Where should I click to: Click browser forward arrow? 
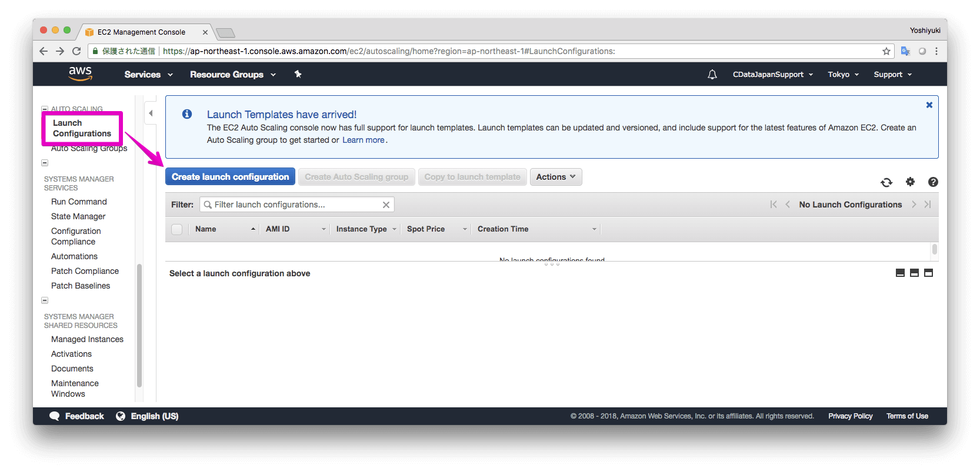pos(60,51)
